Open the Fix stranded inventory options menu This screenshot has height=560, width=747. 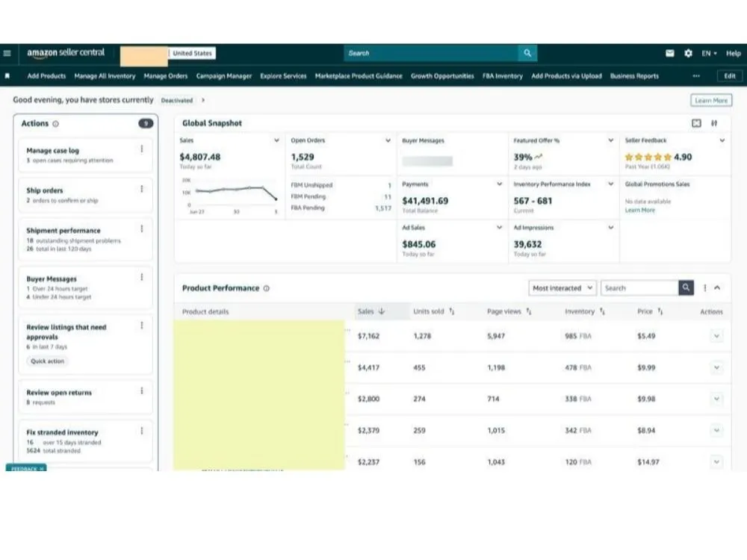point(141,431)
